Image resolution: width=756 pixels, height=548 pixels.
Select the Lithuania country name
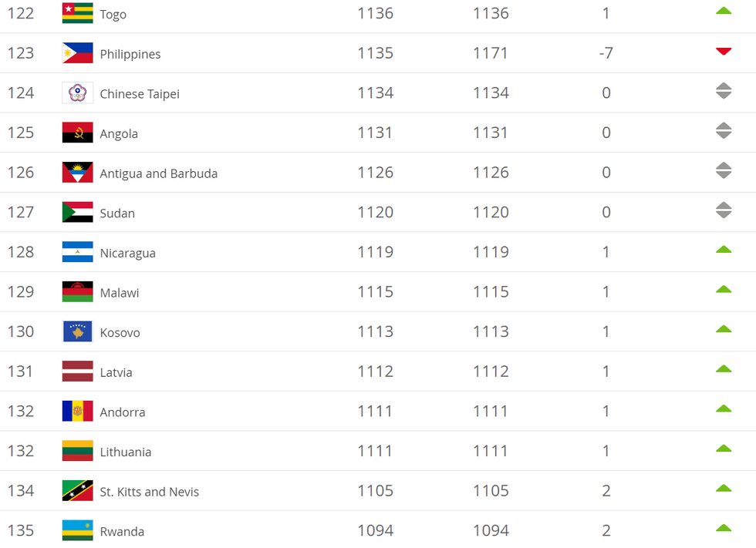click(125, 452)
